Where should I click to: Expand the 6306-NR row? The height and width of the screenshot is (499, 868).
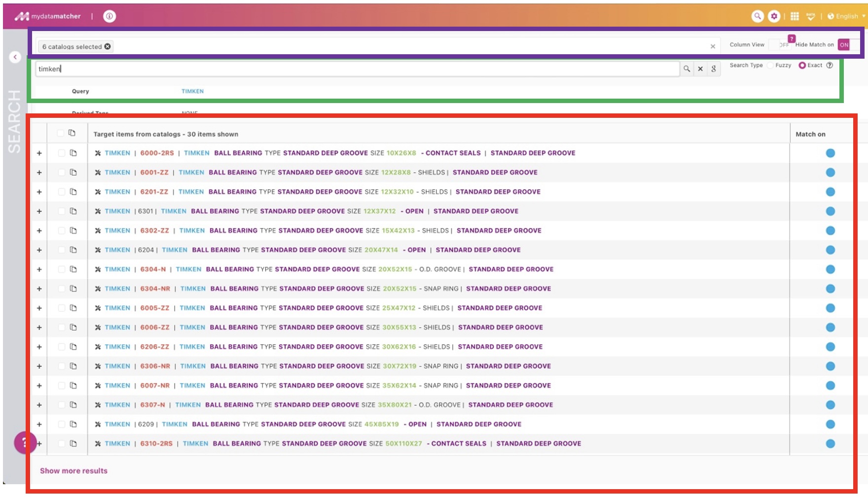click(x=39, y=366)
